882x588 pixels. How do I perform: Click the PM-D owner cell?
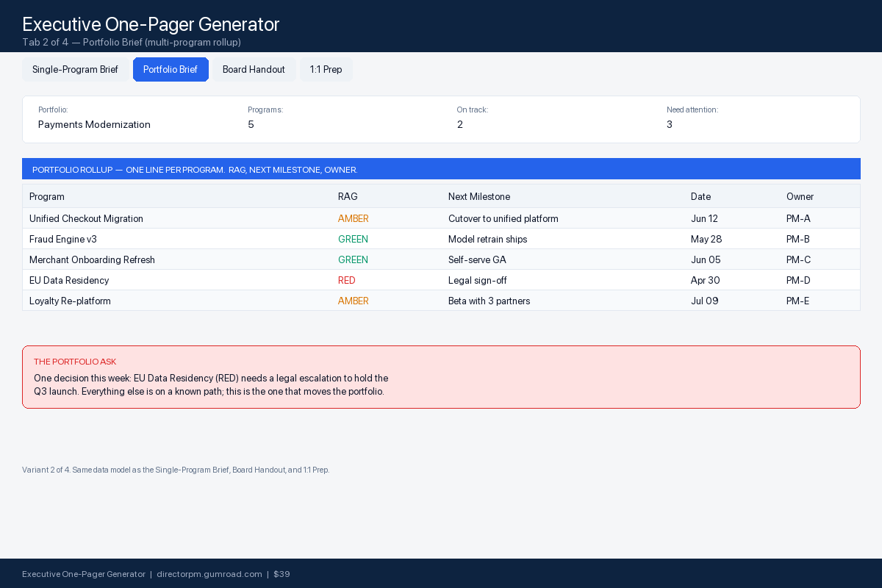click(x=798, y=281)
